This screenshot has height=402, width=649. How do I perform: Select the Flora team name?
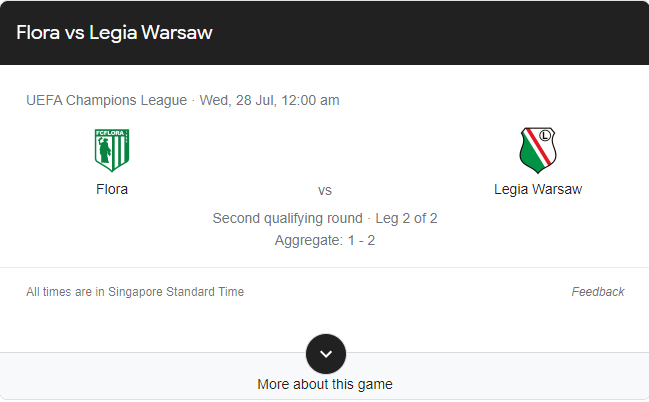[112, 189]
